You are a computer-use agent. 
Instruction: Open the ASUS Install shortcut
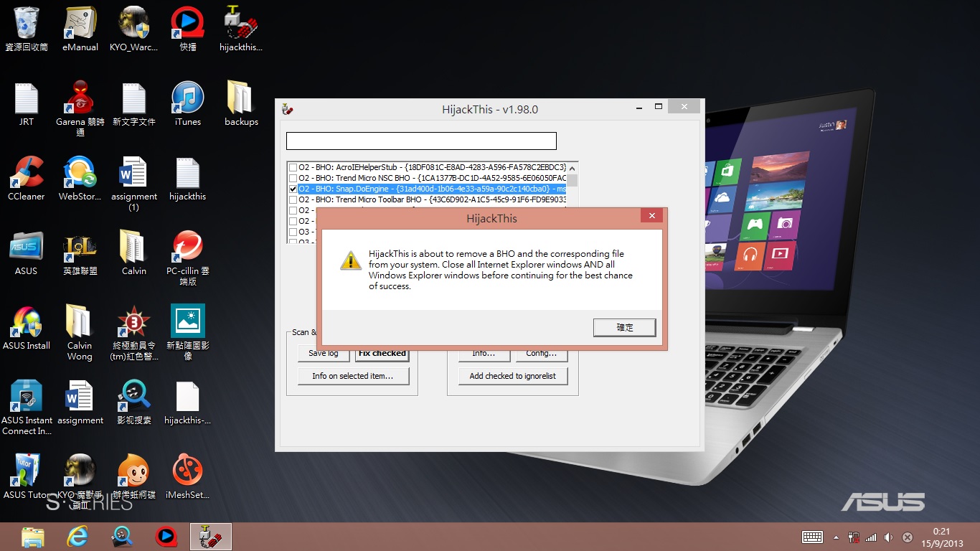click(27, 327)
